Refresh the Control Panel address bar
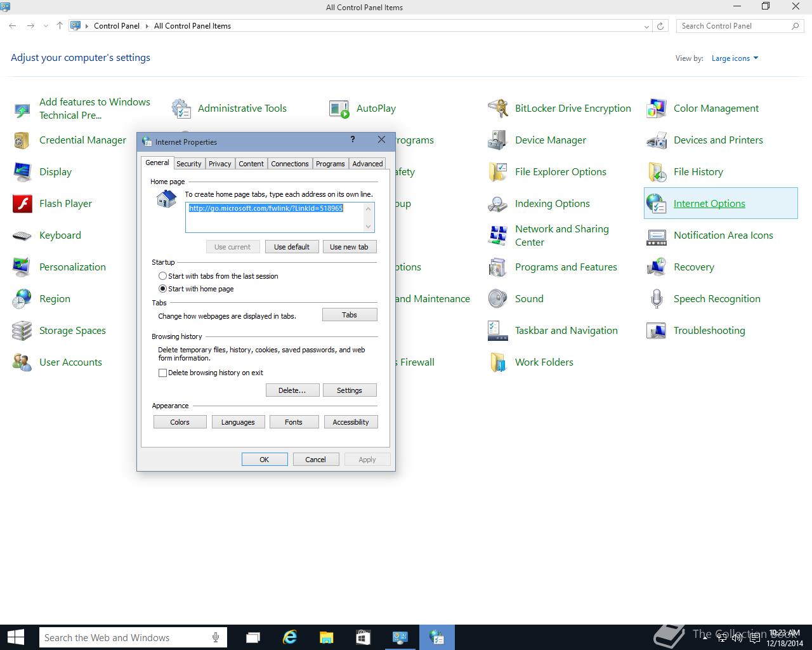 [660, 26]
